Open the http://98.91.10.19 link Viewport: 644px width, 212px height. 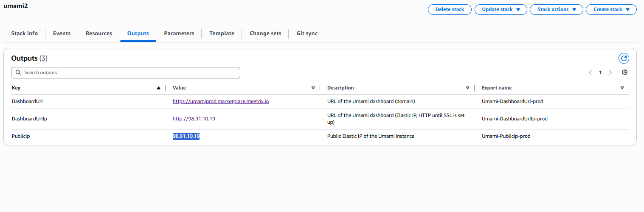click(194, 119)
